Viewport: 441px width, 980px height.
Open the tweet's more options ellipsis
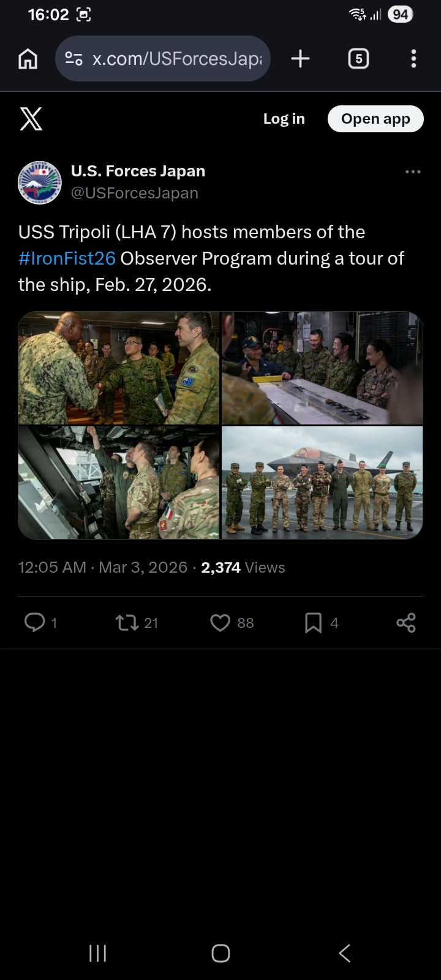pyautogui.click(x=413, y=172)
